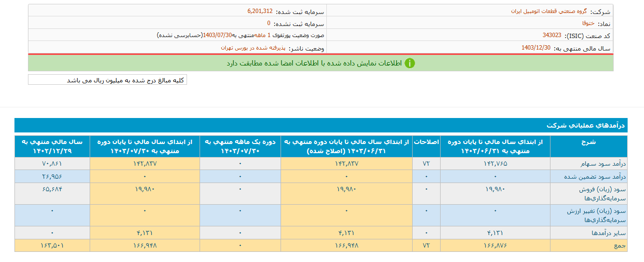Click ۴,۱۳۱ in the '(اصلاح شده)' column

[346, 233]
